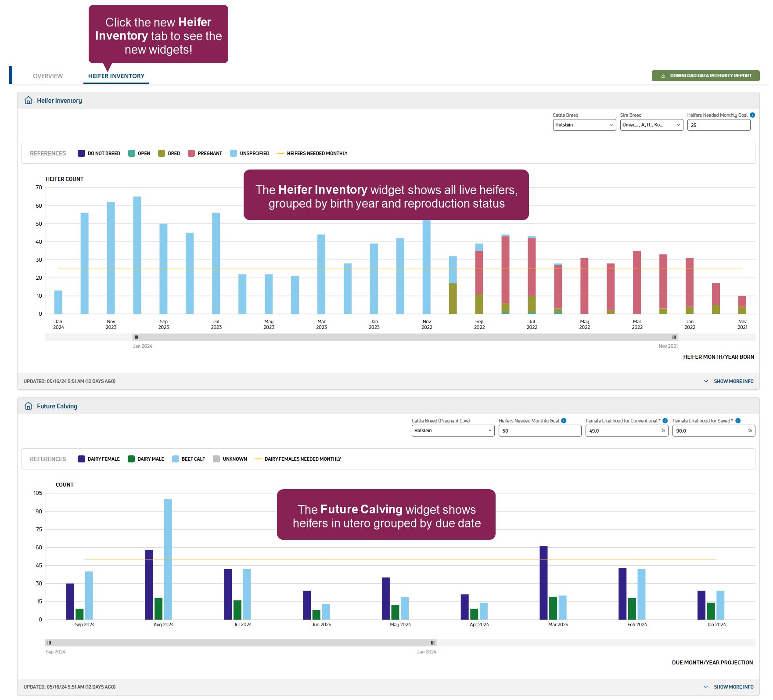This screenshot has height=700, width=773.
Task: Expand Show More Info under Future Calving
Action: click(733, 687)
